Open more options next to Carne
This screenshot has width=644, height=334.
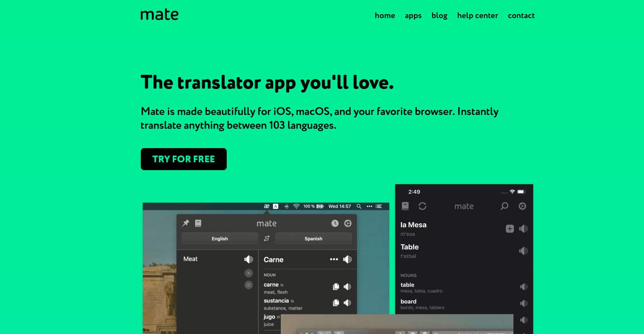coord(334,259)
